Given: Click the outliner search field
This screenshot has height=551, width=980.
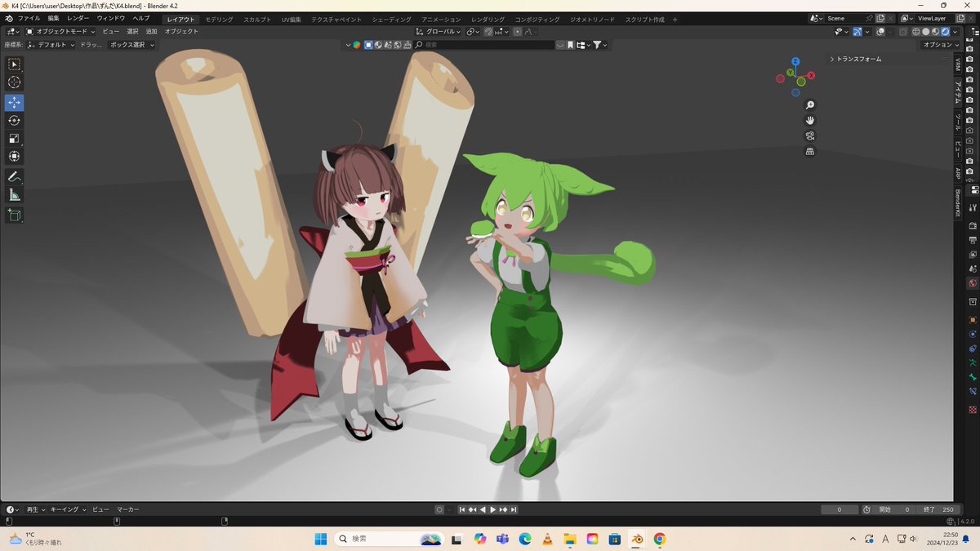Looking at the screenshot, I should click(483, 45).
